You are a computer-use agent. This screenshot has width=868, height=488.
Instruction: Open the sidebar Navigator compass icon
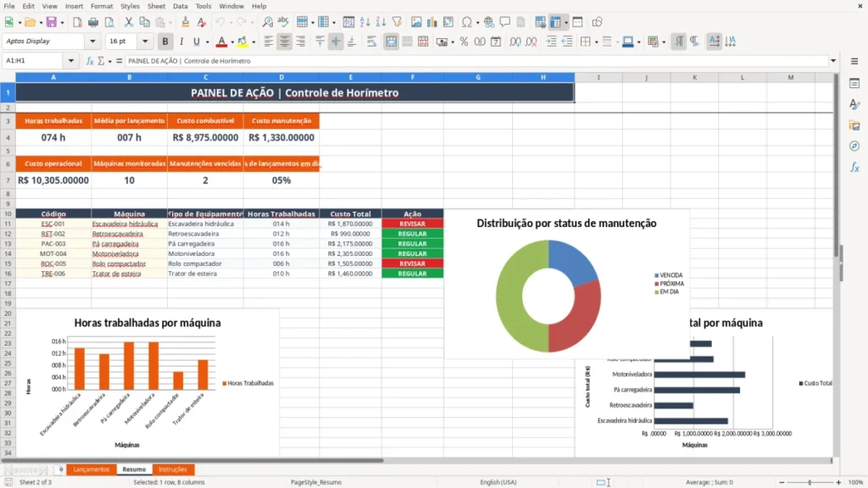coord(854,146)
